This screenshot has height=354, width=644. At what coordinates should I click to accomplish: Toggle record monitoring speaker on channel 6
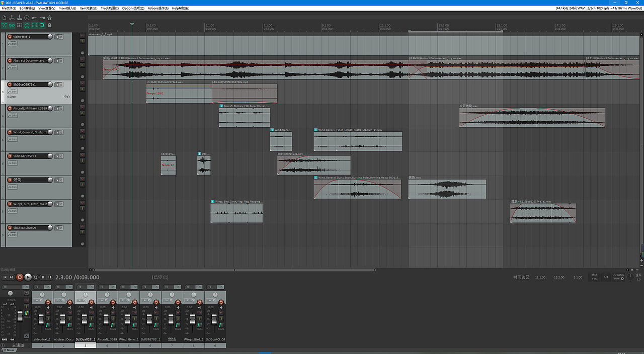156,307
